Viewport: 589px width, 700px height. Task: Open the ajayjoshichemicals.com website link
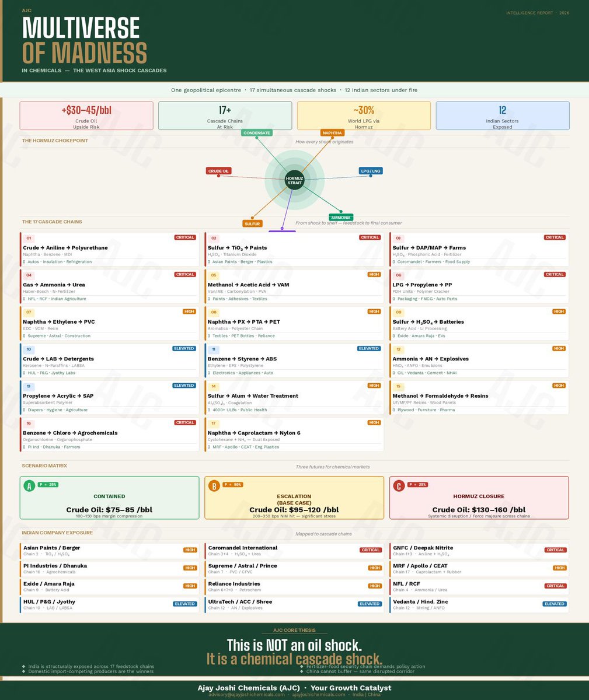[319, 695]
